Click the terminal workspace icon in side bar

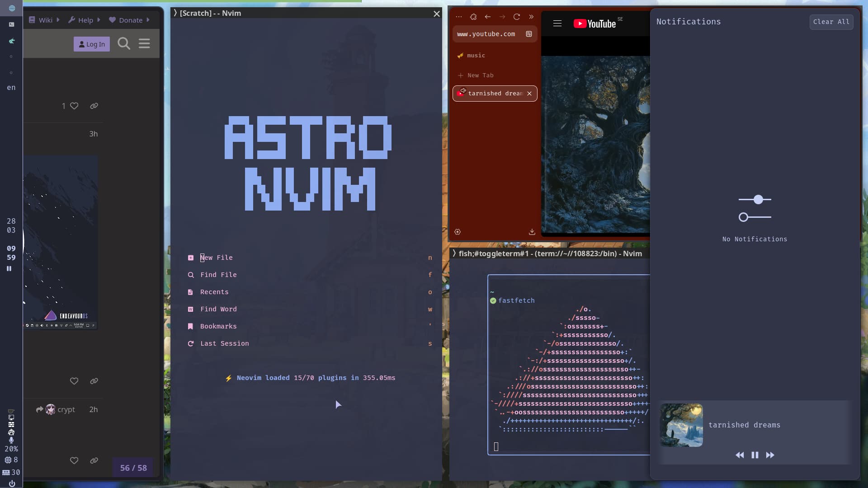(x=11, y=24)
